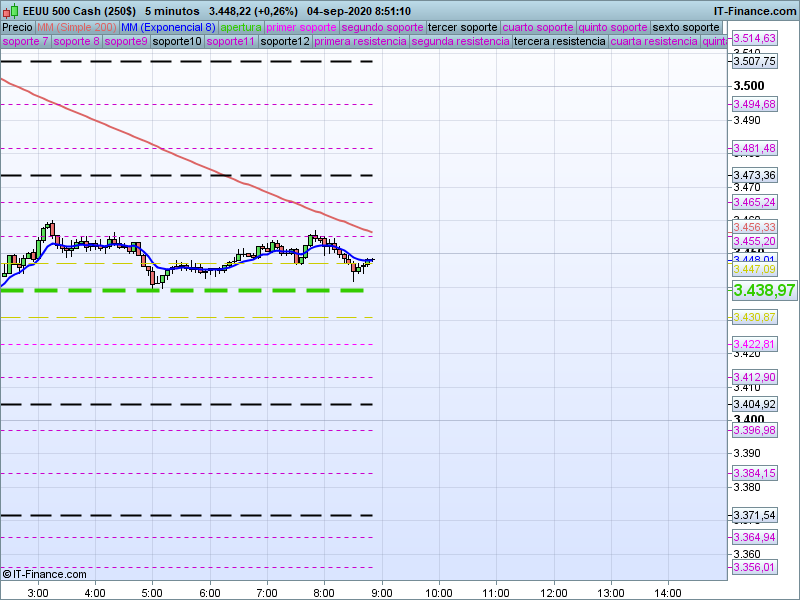The width and height of the screenshot is (800, 600).
Task: Click the 5 minutos timeframe text
Action: [x=172, y=11]
